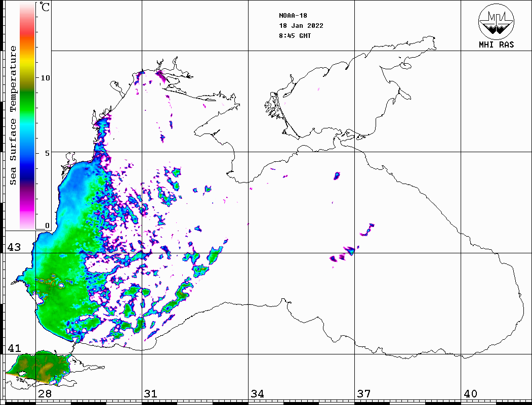This screenshot has width=532, height=405.
Task: Click the °C unit label on legend
Action: pyautogui.click(x=45, y=7)
